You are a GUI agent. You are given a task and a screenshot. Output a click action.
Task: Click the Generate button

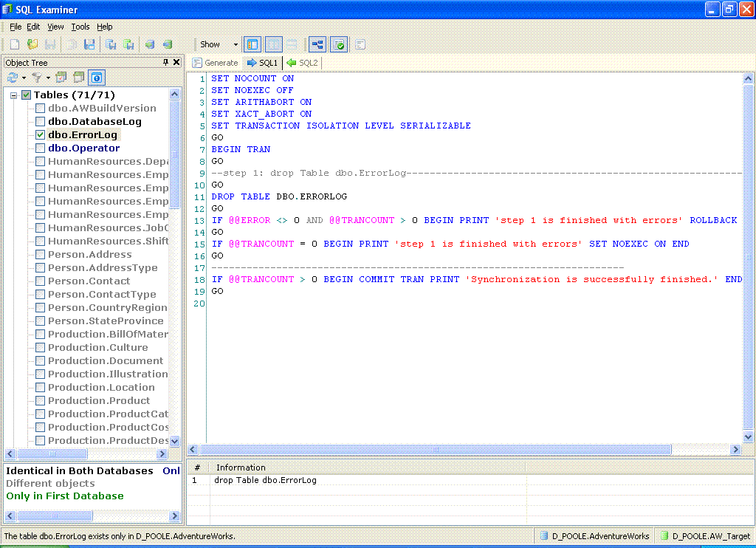pos(215,63)
